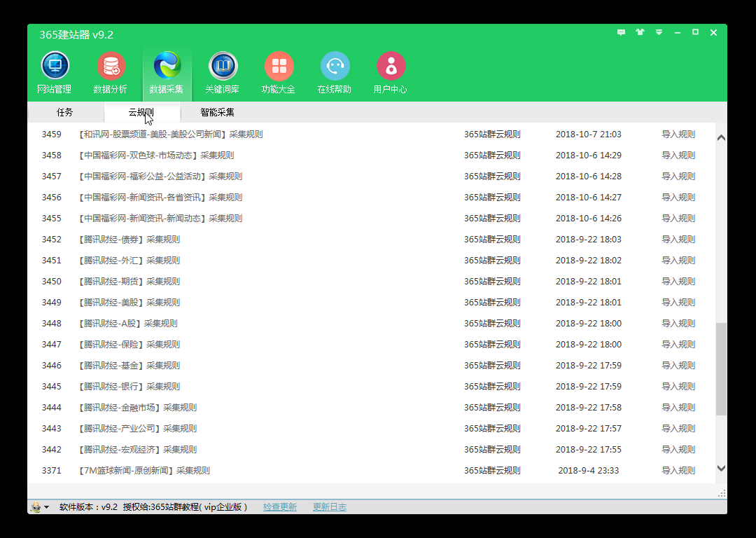Select 腾讯财经-基金 rule text
756x538 pixels.
(129, 365)
